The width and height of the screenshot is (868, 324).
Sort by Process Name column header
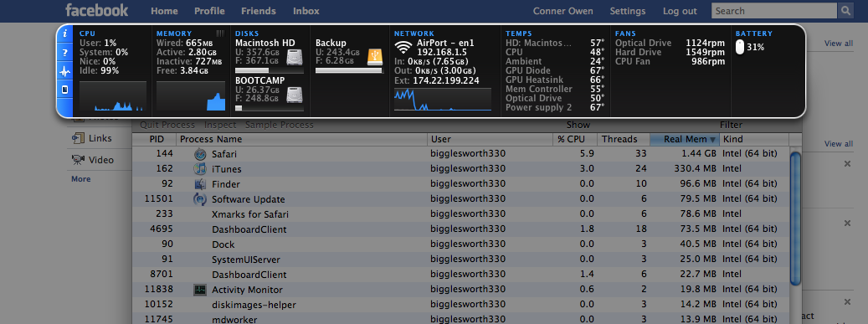point(301,140)
